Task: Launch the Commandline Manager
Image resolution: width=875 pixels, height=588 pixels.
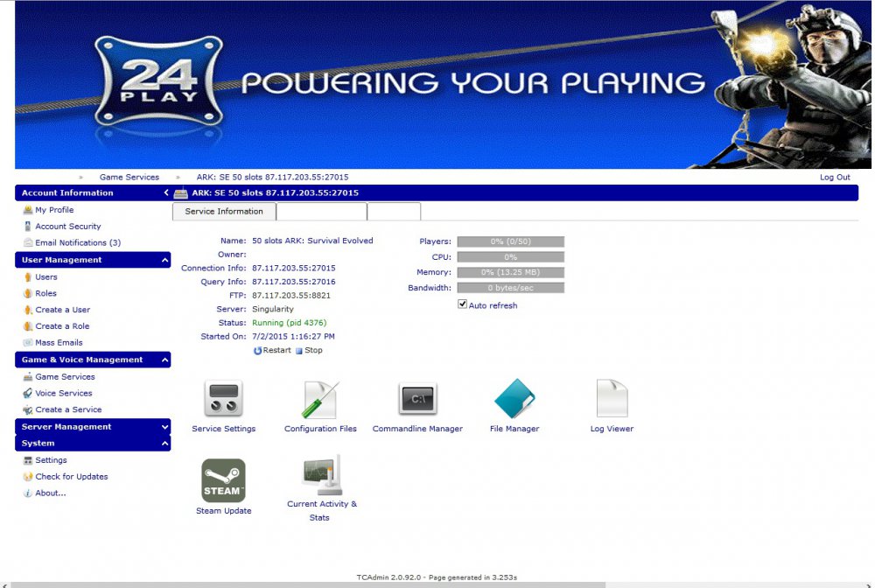Action: tap(417, 404)
